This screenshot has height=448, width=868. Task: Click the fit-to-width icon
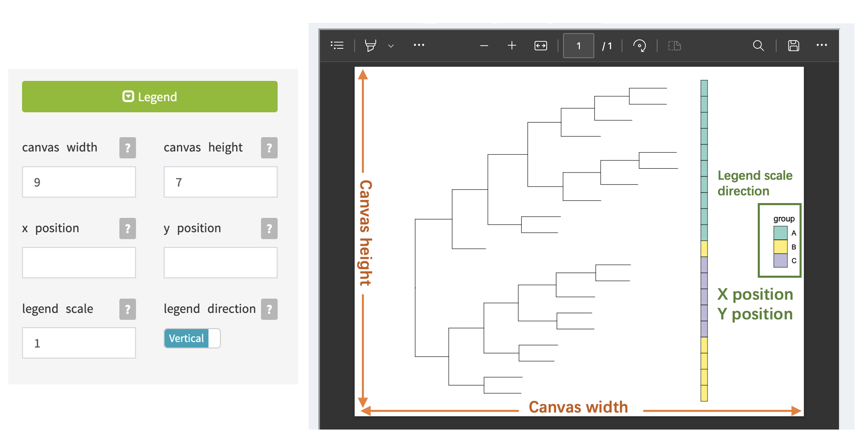tap(541, 46)
